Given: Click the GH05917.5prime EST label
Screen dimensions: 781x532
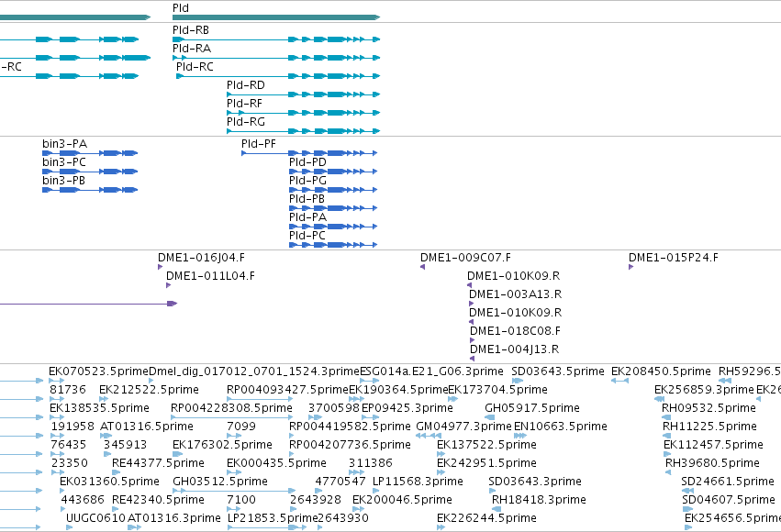Looking at the screenshot, I should [x=532, y=408].
